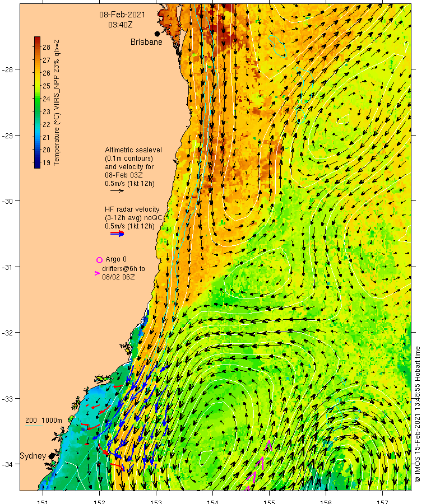
Task: Click the 24 value on temperature scale
Action: point(47,99)
